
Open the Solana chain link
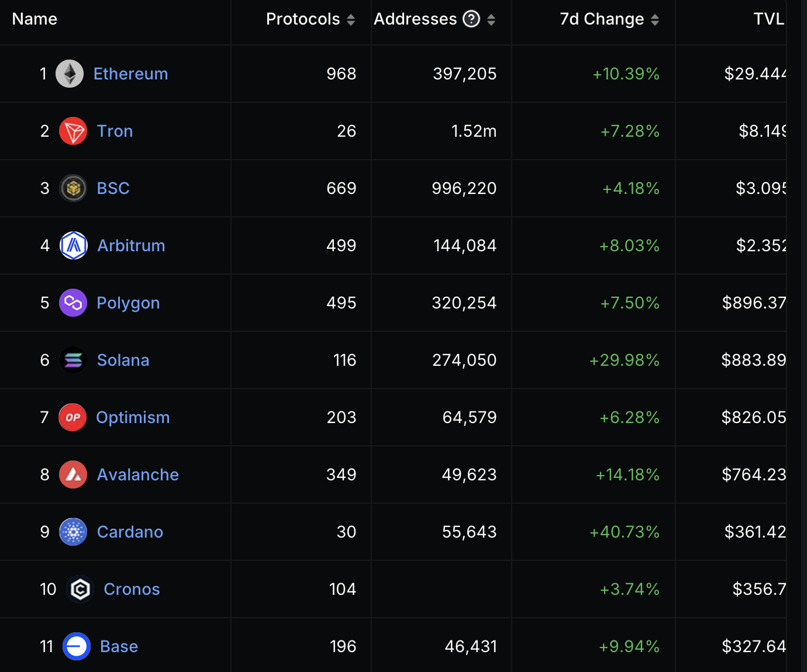click(x=123, y=360)
